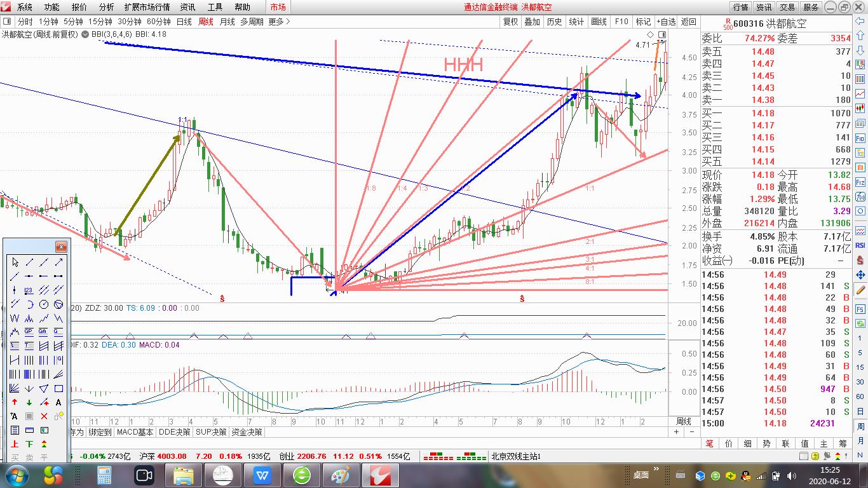Open the 报价 menu

79,7
